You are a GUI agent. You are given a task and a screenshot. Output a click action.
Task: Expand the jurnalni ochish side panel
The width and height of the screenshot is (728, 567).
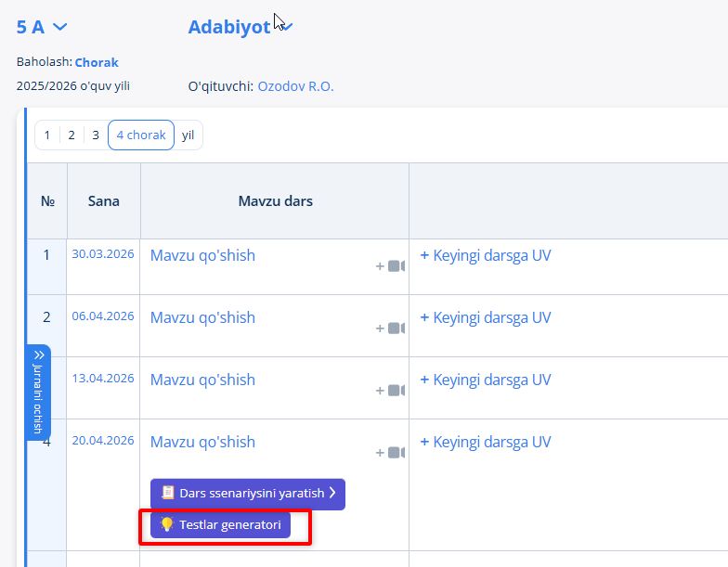point(38,392)
